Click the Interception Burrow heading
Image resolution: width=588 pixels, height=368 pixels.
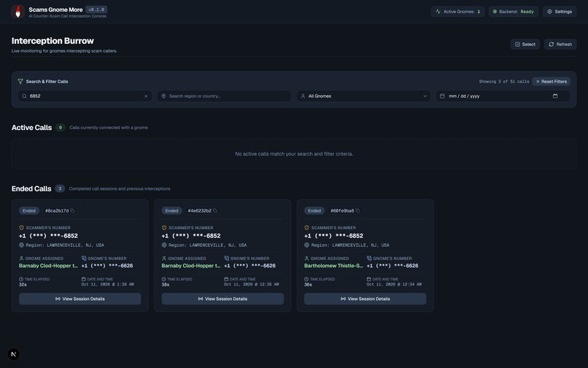[x=53, y=41]
